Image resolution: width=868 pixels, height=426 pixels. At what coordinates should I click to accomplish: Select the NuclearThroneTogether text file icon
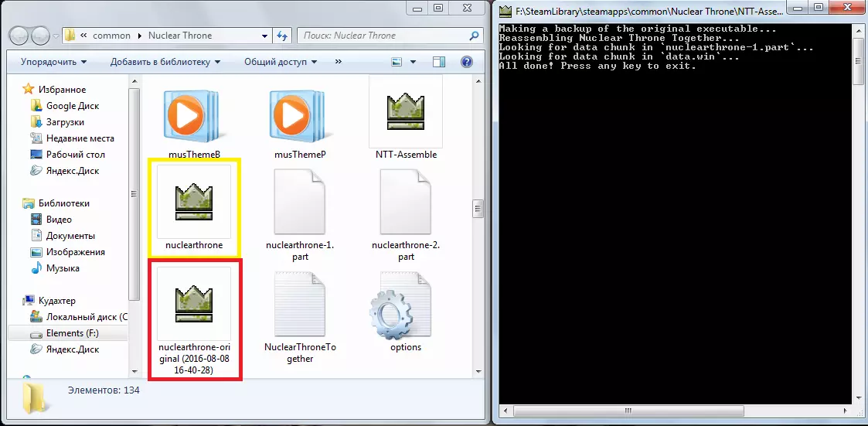pyautogui.click(x=299, y=304)
